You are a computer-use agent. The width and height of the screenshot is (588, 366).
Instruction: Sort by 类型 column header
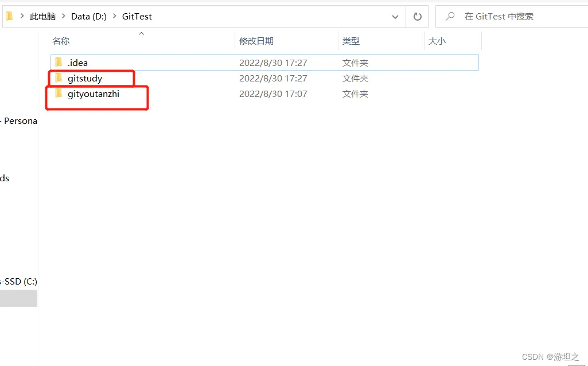click(x=351, y=41)
